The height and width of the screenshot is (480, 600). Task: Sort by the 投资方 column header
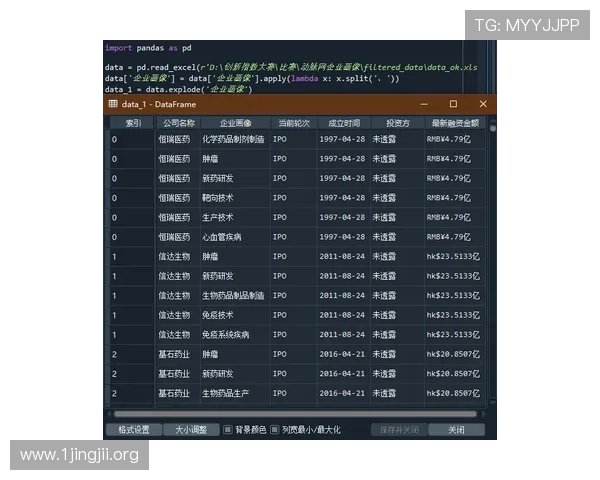[398, 123]
